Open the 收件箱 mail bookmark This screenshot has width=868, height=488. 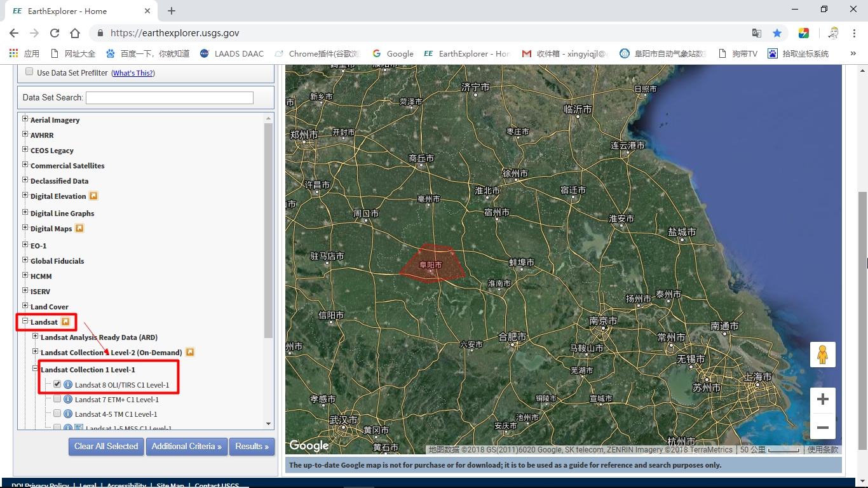pos(565,54)
